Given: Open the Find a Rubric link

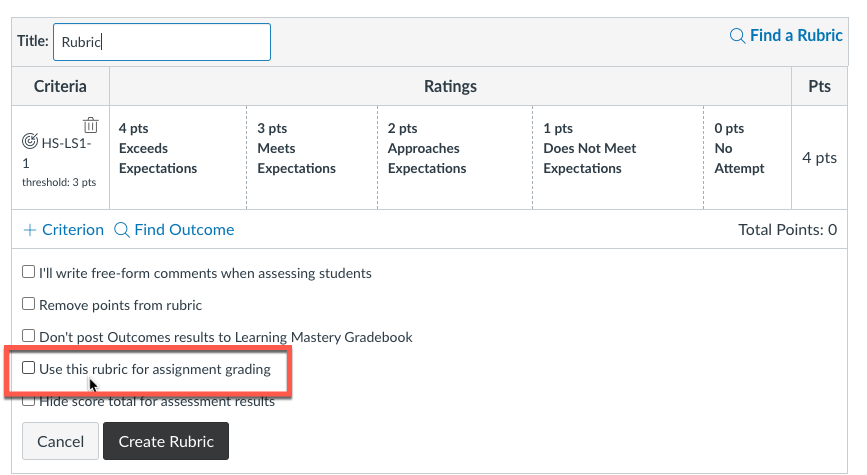Looking at the screenshot, I should click(796, 36).
